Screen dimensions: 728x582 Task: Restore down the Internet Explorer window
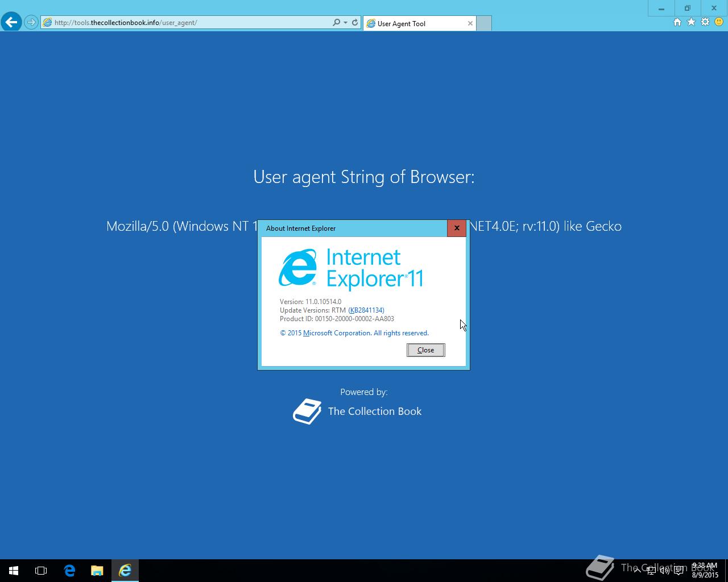pyautogui.click(x=688, y=8)
